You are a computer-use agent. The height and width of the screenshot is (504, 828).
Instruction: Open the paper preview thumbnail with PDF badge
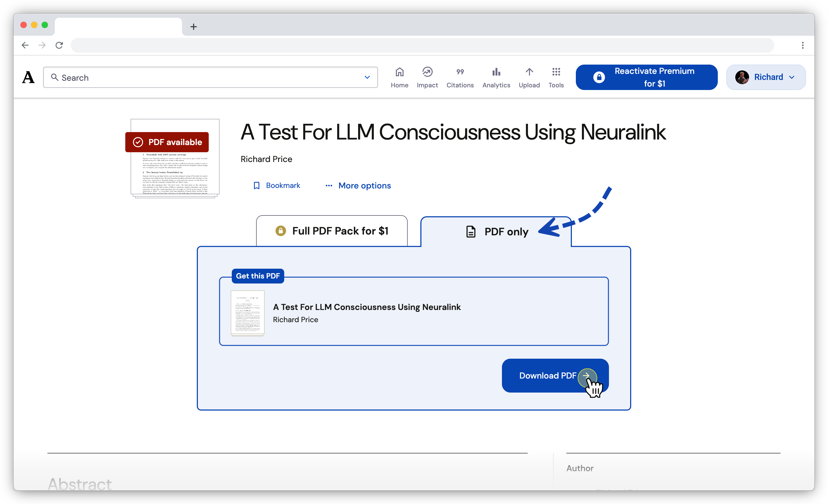tap(175, 159)
